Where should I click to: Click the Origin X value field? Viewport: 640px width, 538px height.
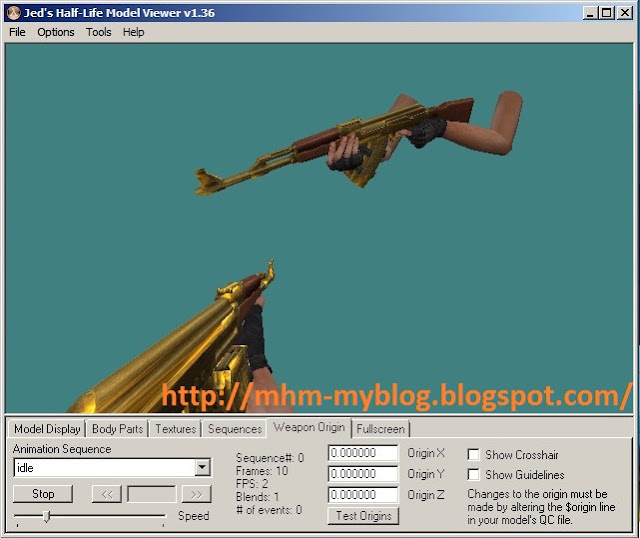click(362, 453)
